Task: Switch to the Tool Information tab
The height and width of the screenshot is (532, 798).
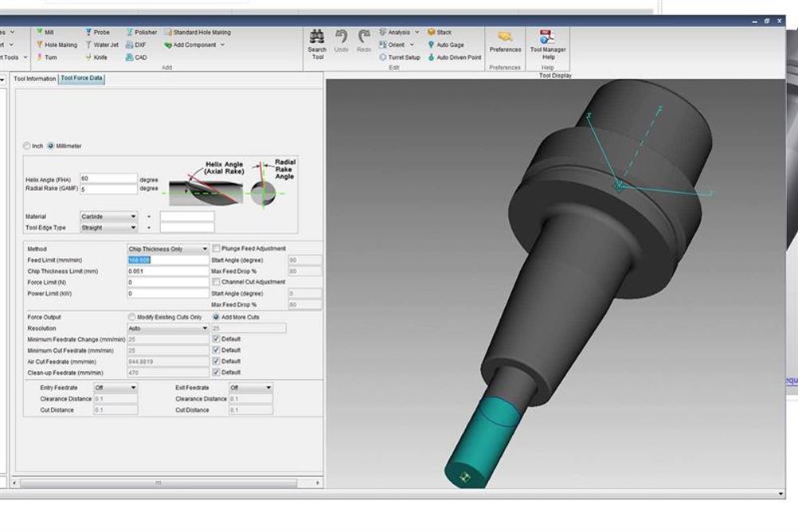Action: [34, 78]
